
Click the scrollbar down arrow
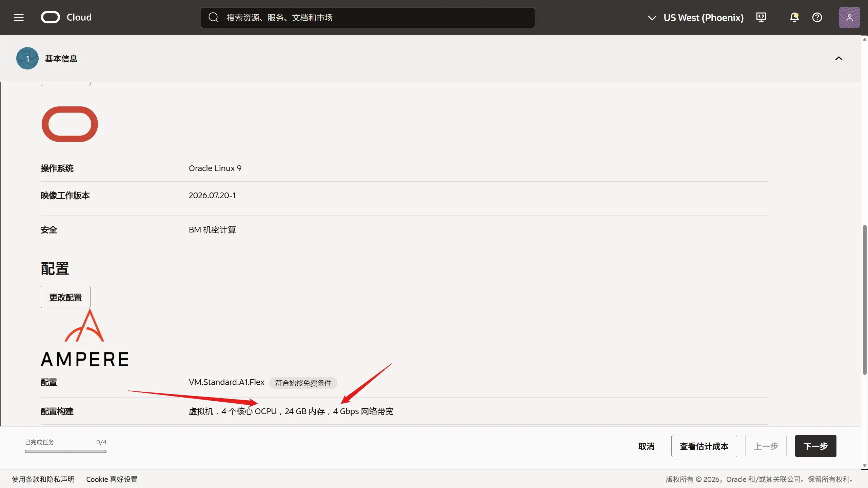coord(865,466)
